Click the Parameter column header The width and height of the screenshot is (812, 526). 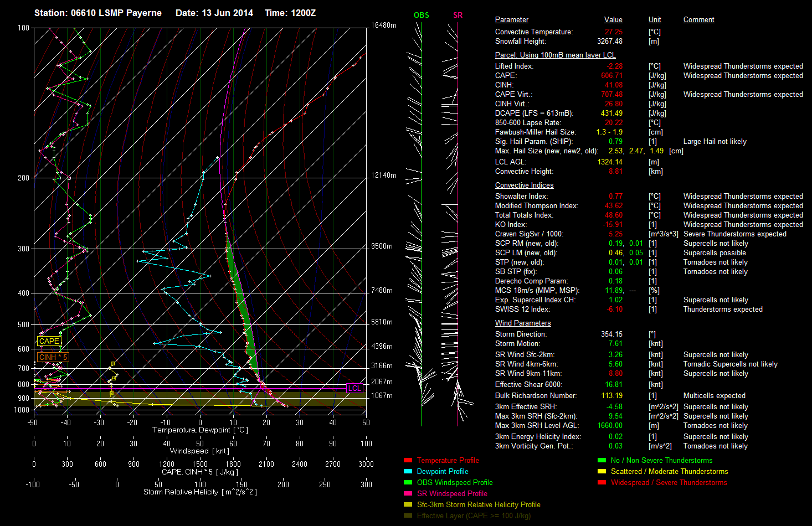pyautogui.click(x=511, y=20)
